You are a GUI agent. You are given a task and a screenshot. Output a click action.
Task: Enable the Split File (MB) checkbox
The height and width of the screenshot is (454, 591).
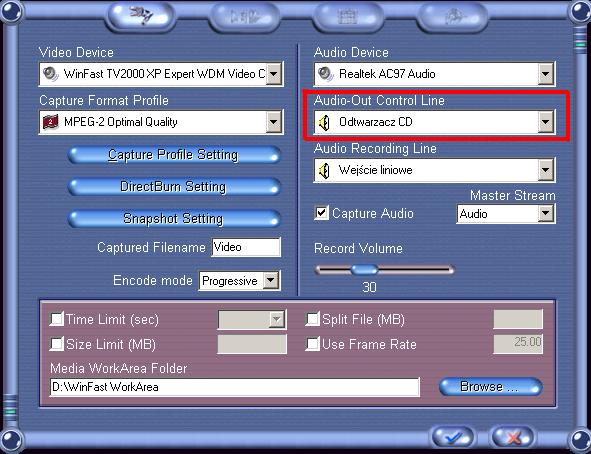[x=312, y=319]
